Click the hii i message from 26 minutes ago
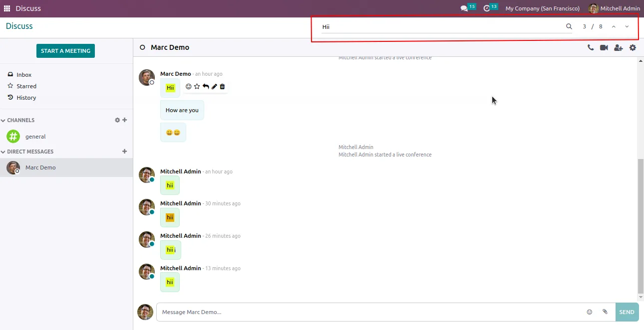Viewport: 644px width, 330px height. pyautogui.click(x=171, y=250)
